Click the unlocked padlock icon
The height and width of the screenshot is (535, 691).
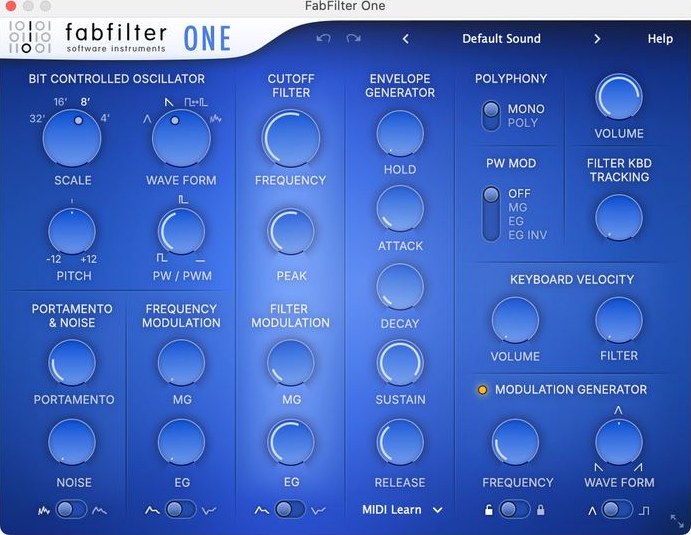[488, 510]
